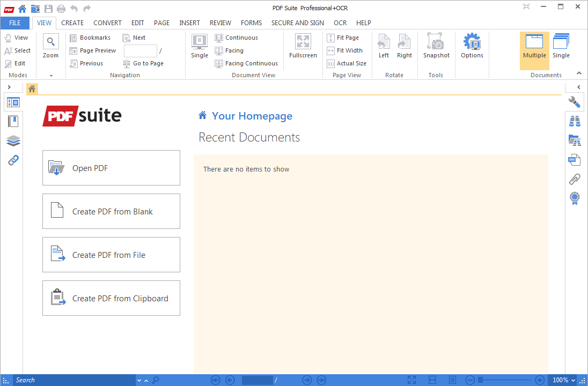The width and height of the screenshot is (588, 386).
Task: Go to previous page arrow in status bar
Action: (x=230, y=380)
